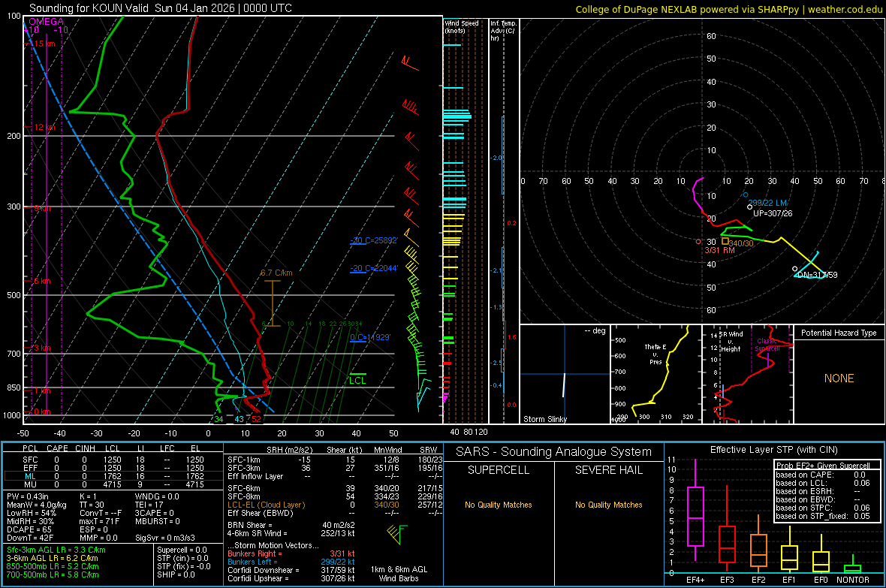Click the 'MeanW = 4.0g/kg' value
886x588 pixels.
tap(37, 505)
